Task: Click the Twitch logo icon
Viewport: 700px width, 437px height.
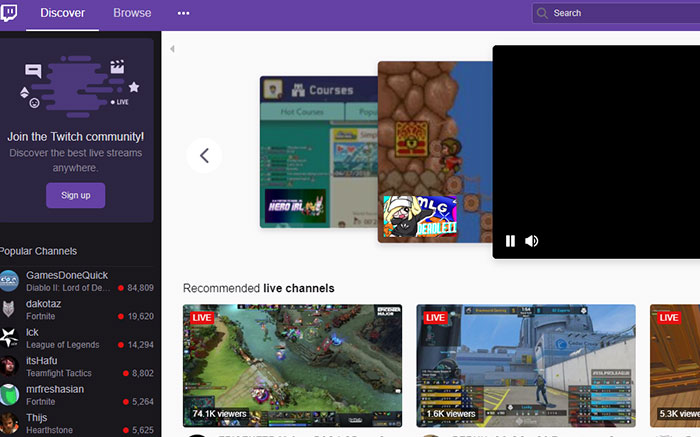Action: coord(8,13)
